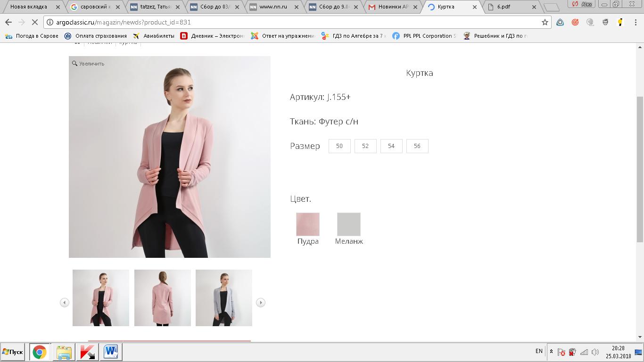This screenshot has height=362, width=644.
Task: Show hidden tray icons arrow
Action: (551, 352)
